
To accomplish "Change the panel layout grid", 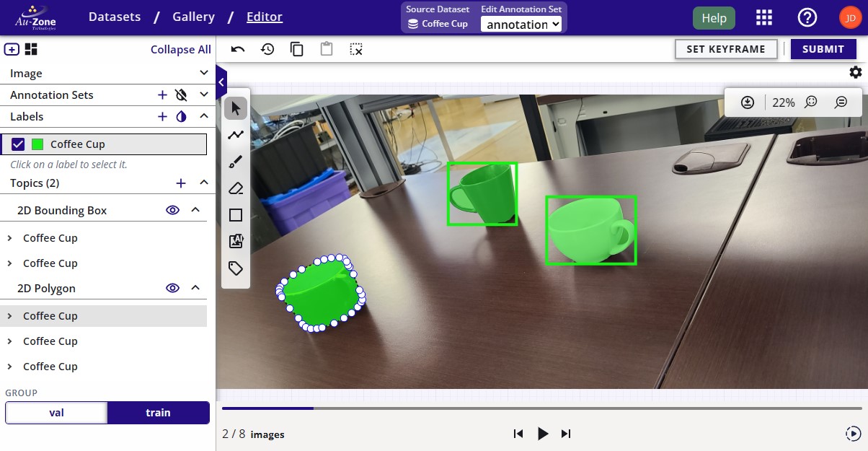I will coord(31,49).
